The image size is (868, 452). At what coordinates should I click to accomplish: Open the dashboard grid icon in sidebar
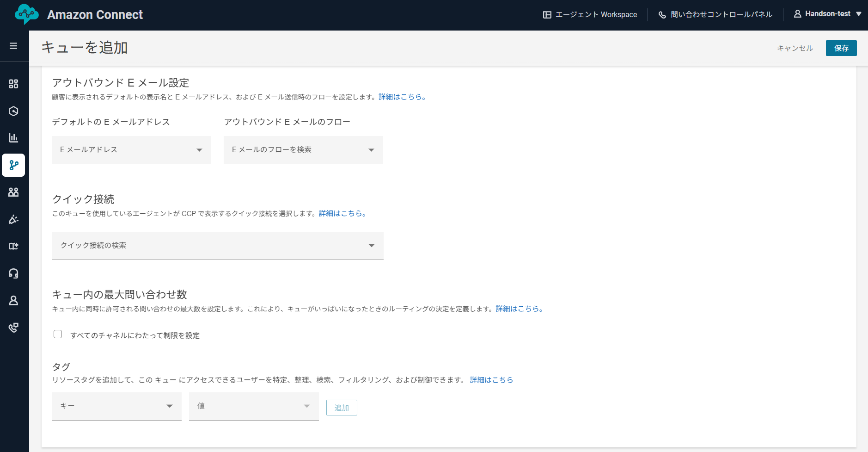[13, 84]
